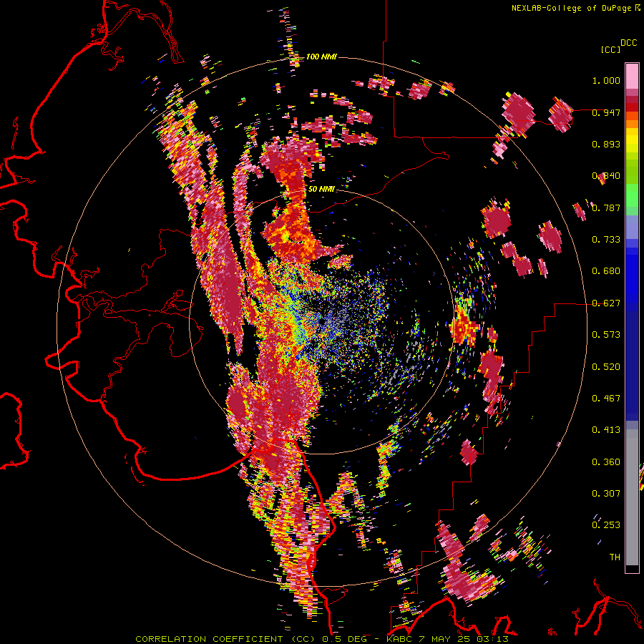Click the NEXLAB-College of DuPage credit text
Viewport: 644px width, 644px height.
point(571,8)
